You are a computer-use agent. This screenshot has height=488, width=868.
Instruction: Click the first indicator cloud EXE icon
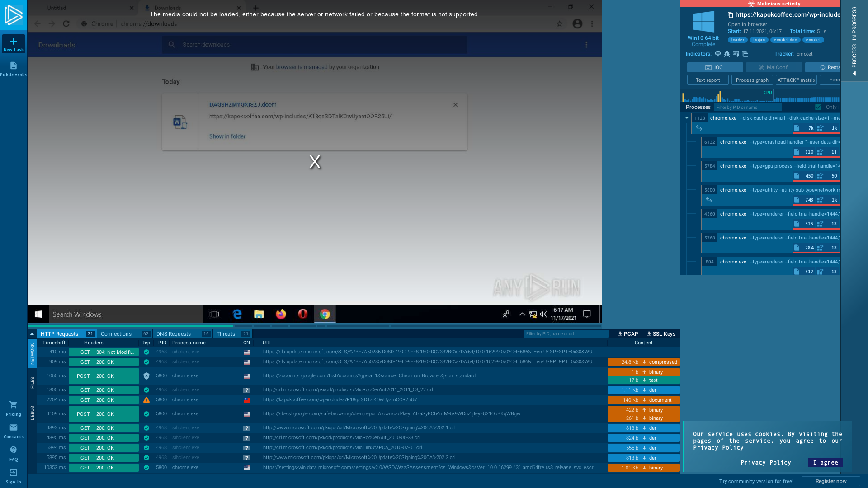tap(718, 54)
